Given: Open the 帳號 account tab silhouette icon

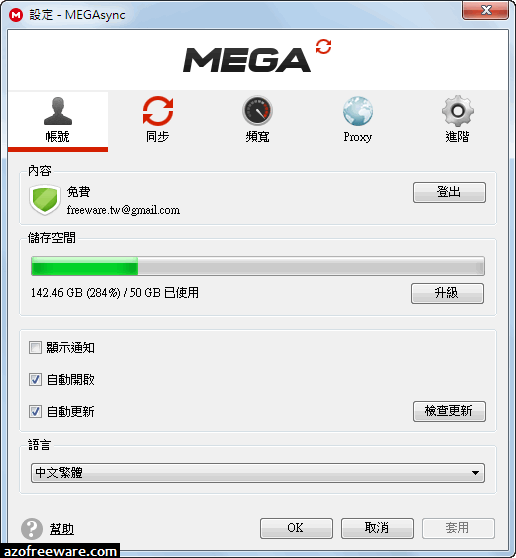Looking at the screenshot, I should (58, 111).
